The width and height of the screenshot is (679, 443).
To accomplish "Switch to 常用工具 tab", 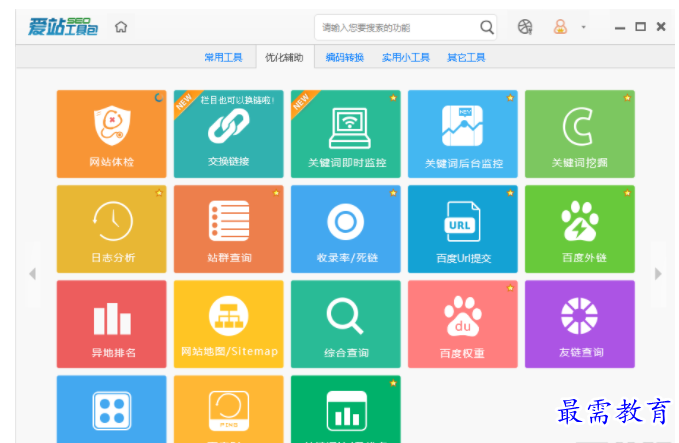I will [223, 58].
